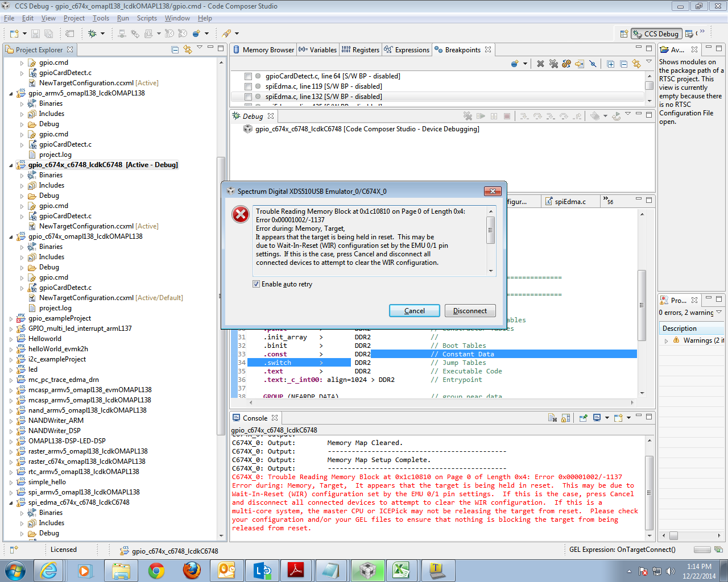
Task: Click Display Selected Console monitor icon
Action: 597,418
